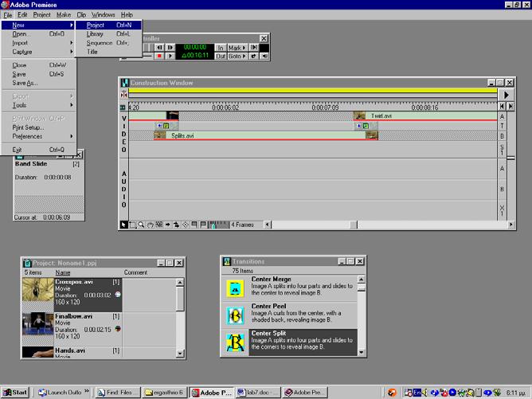Click Save As in the File menu
This screenshot has height=399, width=532.
pos(39,83)
